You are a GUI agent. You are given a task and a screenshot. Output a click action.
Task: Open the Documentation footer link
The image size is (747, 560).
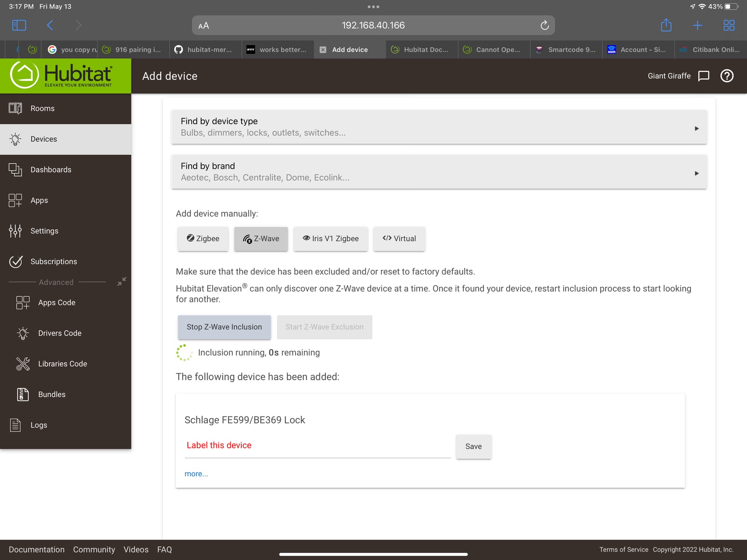(x=37, y=549)
